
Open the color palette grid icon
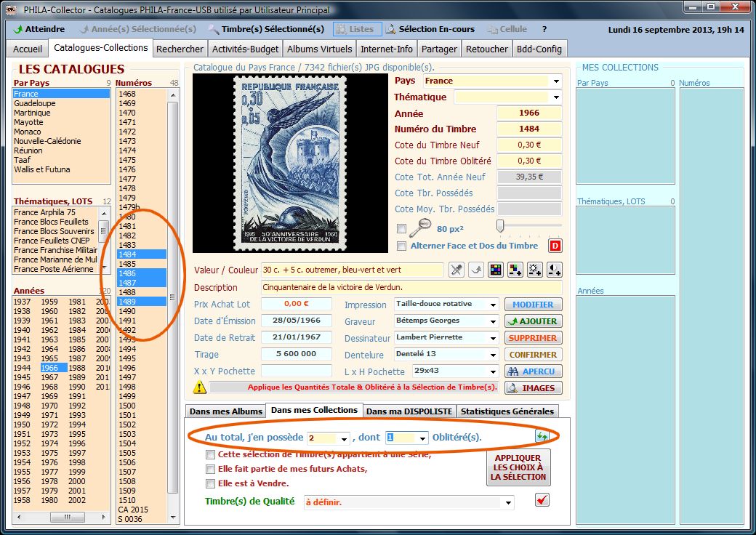pyautogui.click(x=496, y=270)
